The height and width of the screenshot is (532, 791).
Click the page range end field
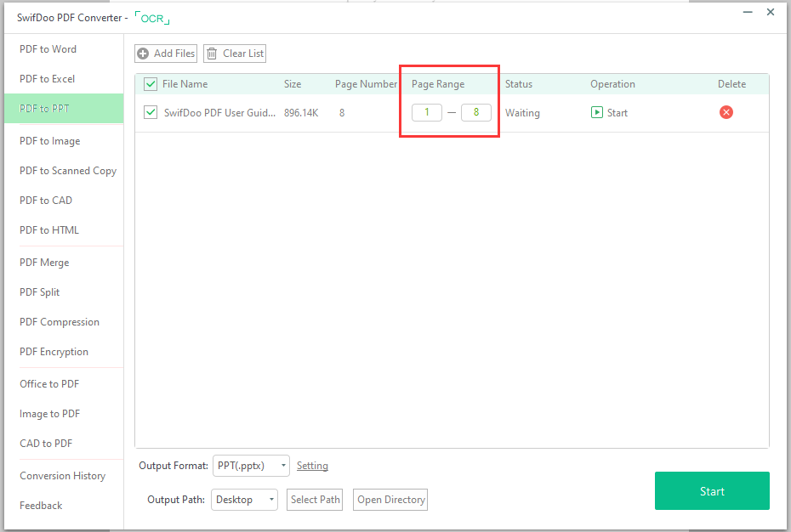tap(475, 112)
